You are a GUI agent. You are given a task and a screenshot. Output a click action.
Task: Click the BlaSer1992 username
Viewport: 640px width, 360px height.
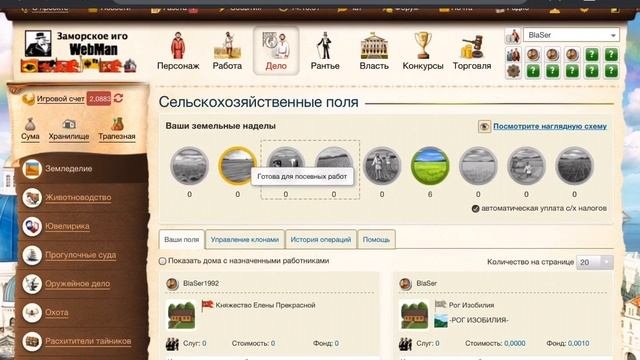(201, 284)
